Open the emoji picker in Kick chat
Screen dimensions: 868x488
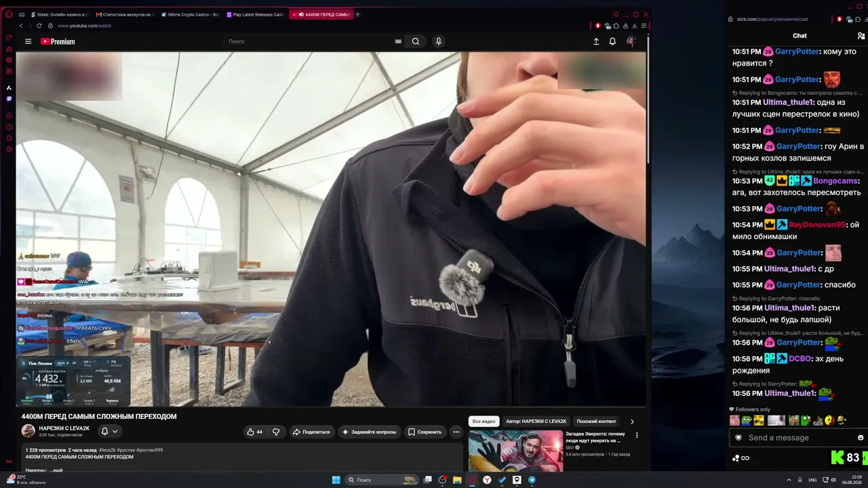coord(861,438)
